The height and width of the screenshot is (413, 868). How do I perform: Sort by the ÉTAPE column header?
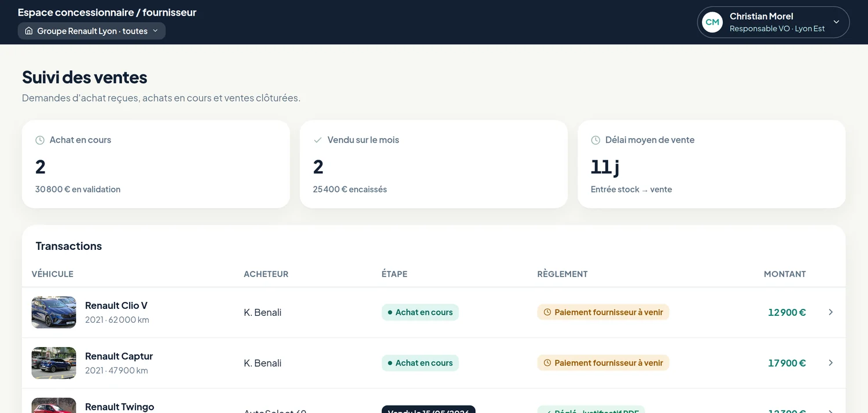(x=395, y=274)
